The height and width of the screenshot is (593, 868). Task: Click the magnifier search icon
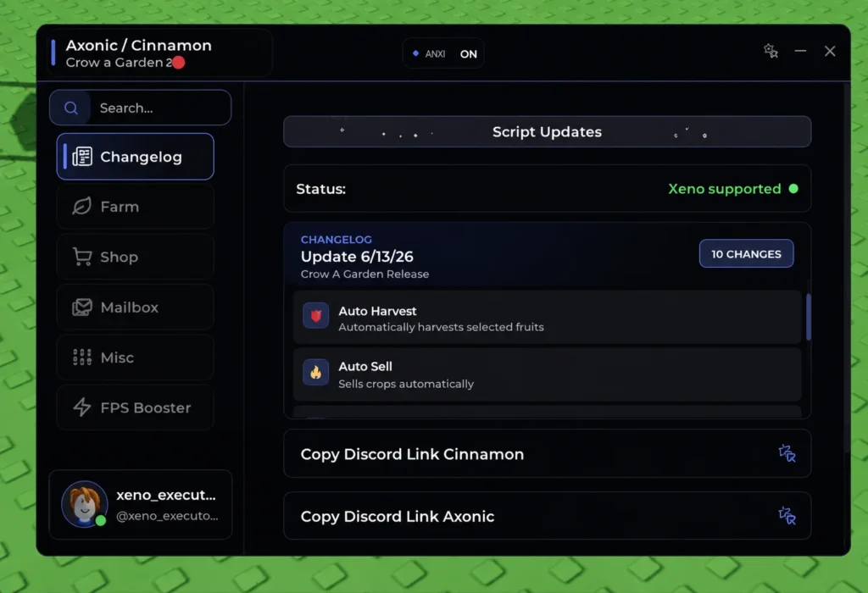click(71, 108)
